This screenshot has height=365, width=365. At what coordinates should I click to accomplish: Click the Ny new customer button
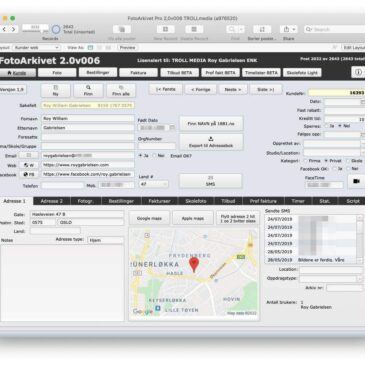(x=56, y=90)
